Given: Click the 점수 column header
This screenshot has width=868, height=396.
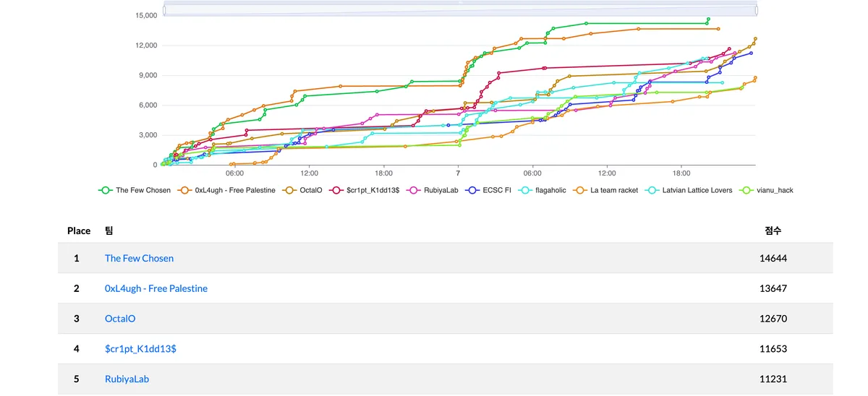Looking at the screenshot, I should pos(773,231).
